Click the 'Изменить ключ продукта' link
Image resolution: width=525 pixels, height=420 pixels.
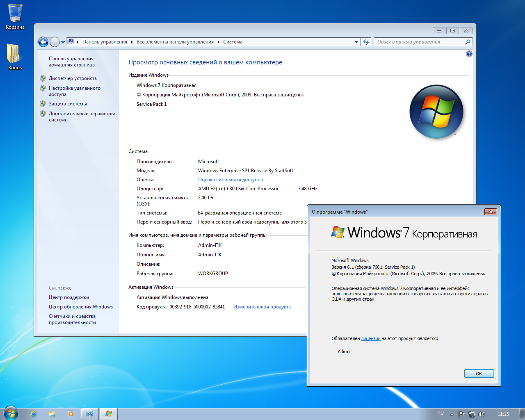262,307
